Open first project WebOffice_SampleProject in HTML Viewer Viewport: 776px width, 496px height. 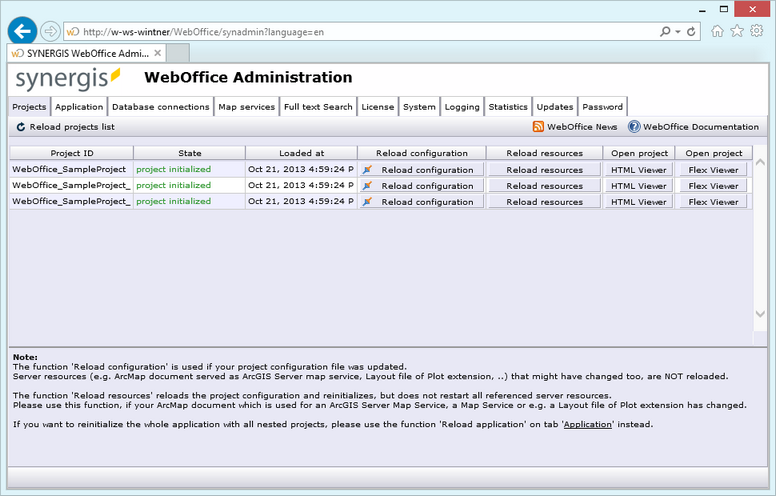638,170
